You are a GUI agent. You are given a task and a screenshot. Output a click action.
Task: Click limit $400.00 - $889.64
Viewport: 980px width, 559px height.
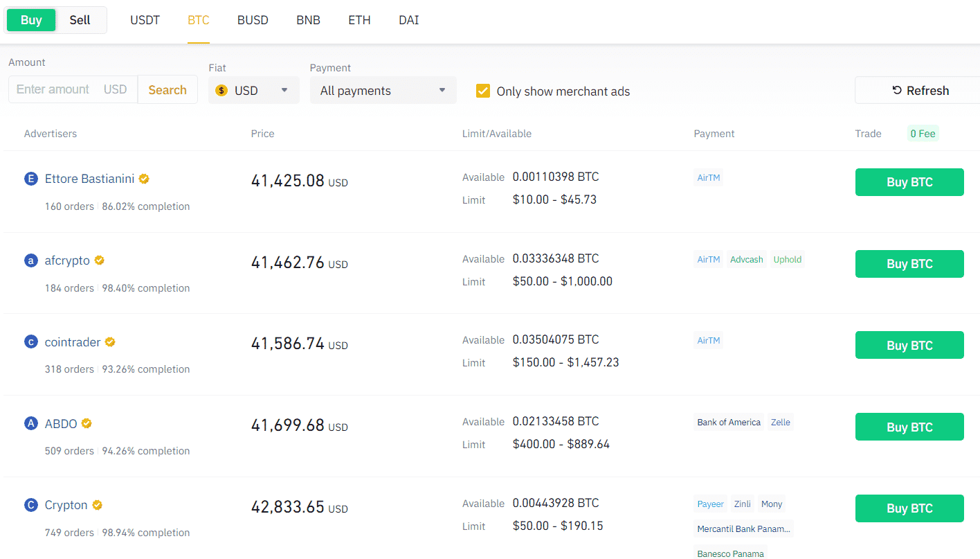(561, 445)
